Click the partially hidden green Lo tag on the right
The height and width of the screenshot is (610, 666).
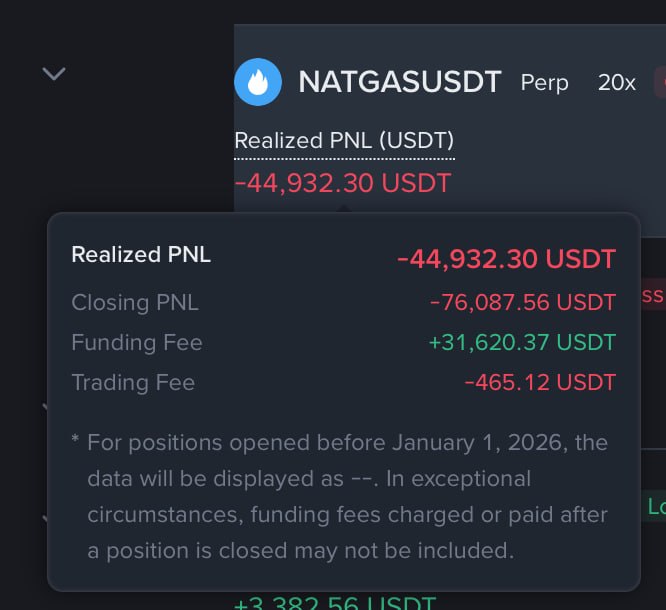[x=655, y=506]
